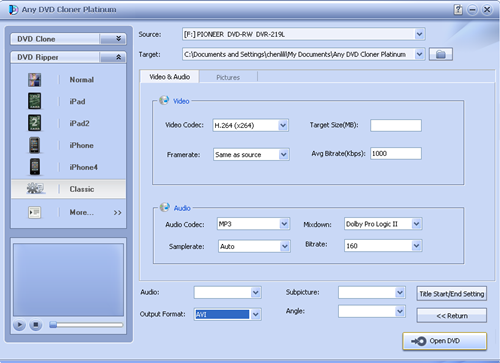Choose the iPad2 device icon

click(34, 123)
